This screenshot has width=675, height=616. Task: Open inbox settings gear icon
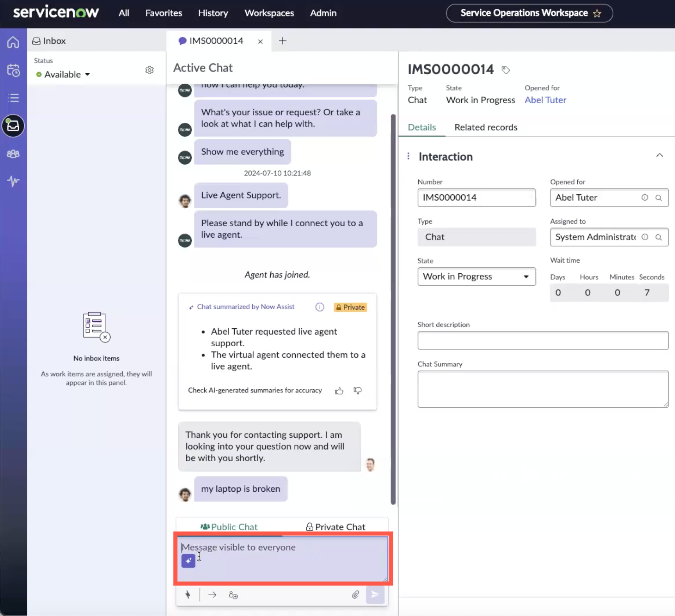(x=149, y=70)
